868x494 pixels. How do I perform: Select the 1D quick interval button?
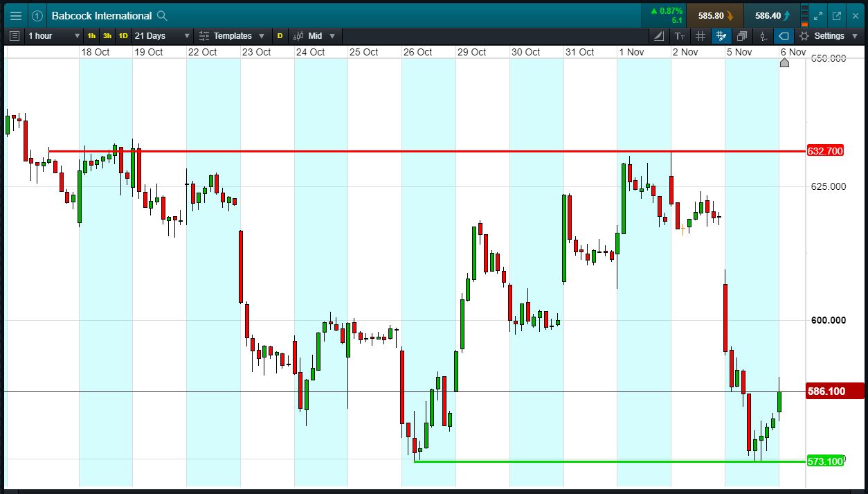tap(123, 36)
